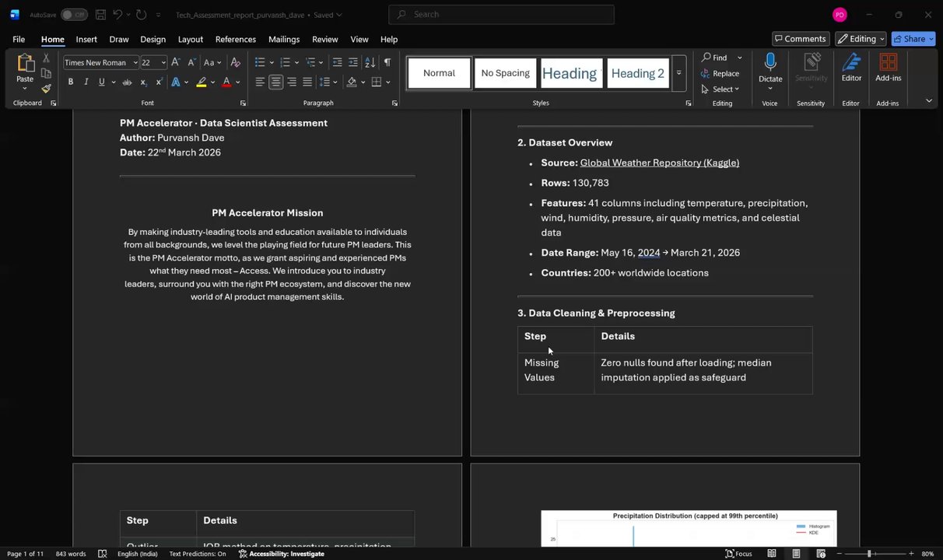Apply subscript formatting
943x560 pixels.
click(144, 82)
